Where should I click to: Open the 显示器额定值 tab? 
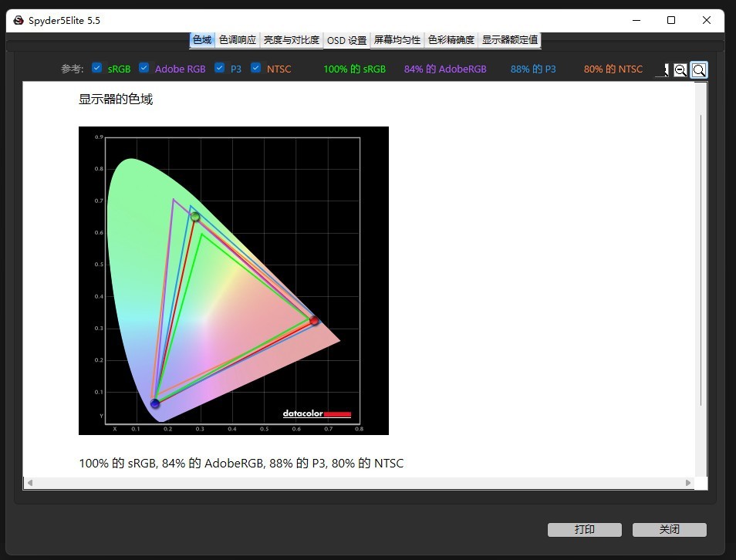[510, 40]
